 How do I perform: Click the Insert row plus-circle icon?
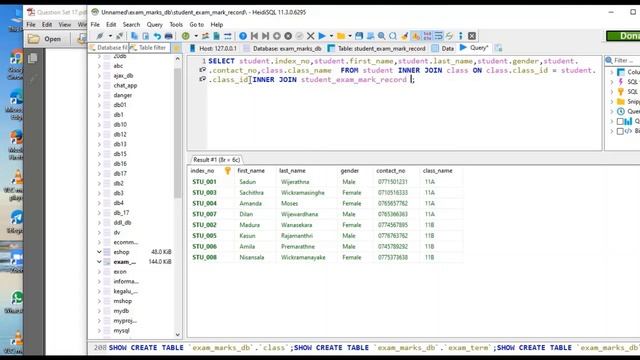(x=277, y=36)
